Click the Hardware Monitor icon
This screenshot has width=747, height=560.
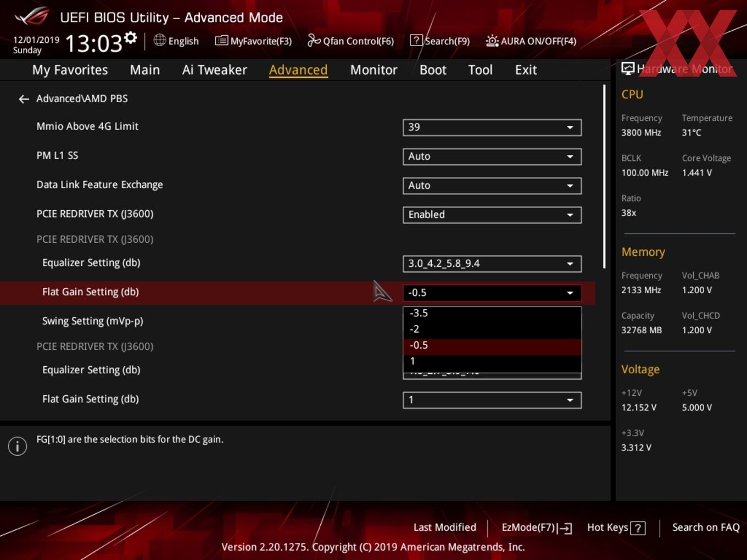pos(627,69)
